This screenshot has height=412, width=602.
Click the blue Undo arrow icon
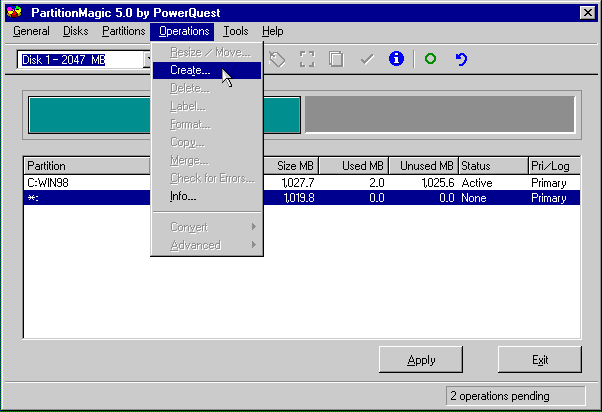coord(461,60)
